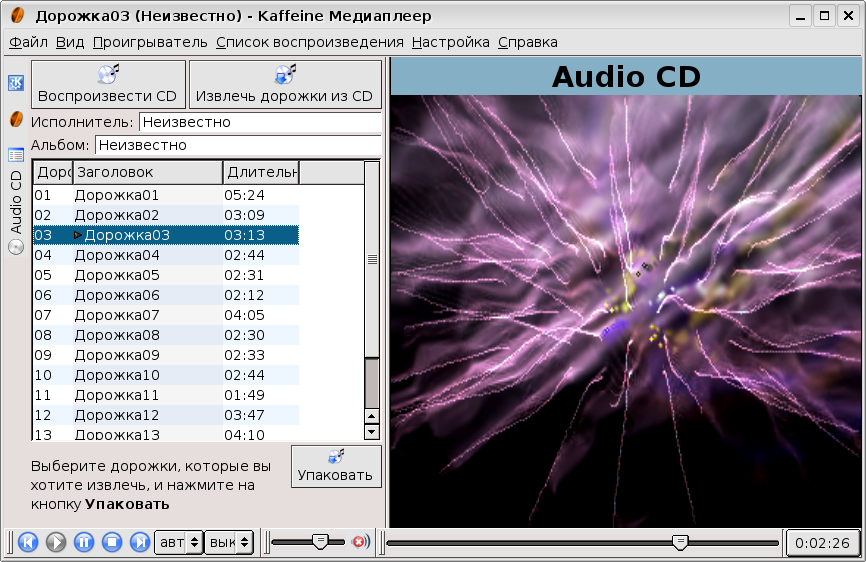Select track Дорожка07
The height and width of the screenshot is (562, 866).
click(166, 315)
